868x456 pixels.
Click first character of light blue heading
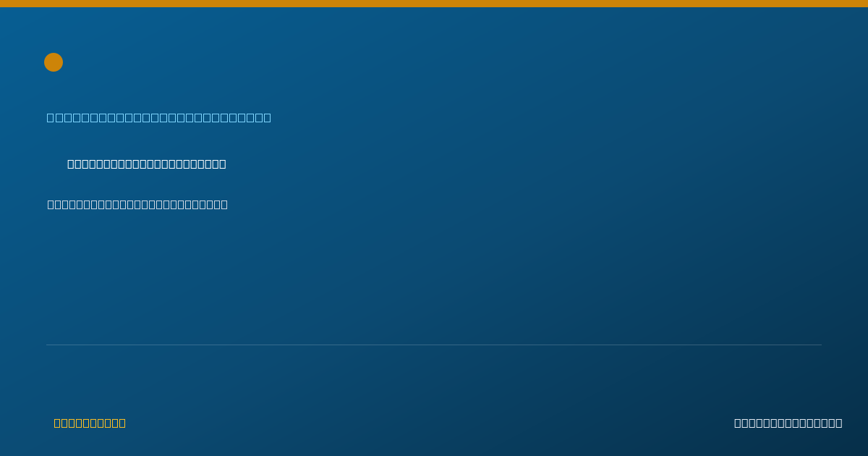pyautogui.click(x=51, y=117)
